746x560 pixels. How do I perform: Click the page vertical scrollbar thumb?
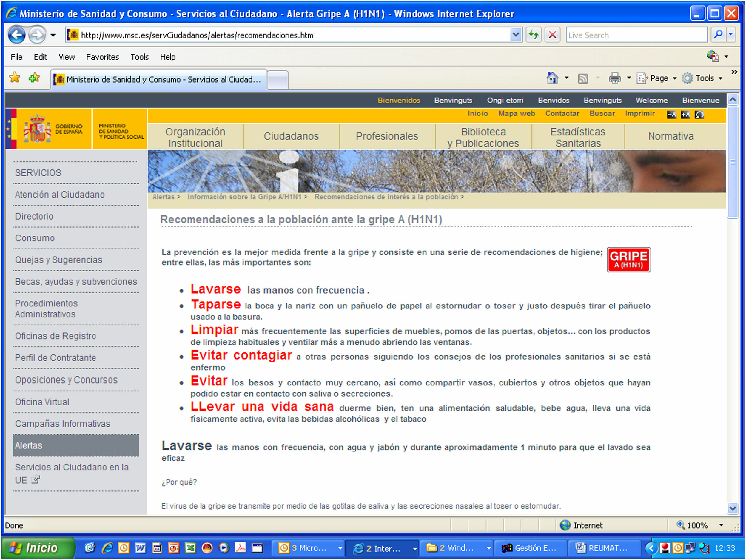tap(733, 162)
